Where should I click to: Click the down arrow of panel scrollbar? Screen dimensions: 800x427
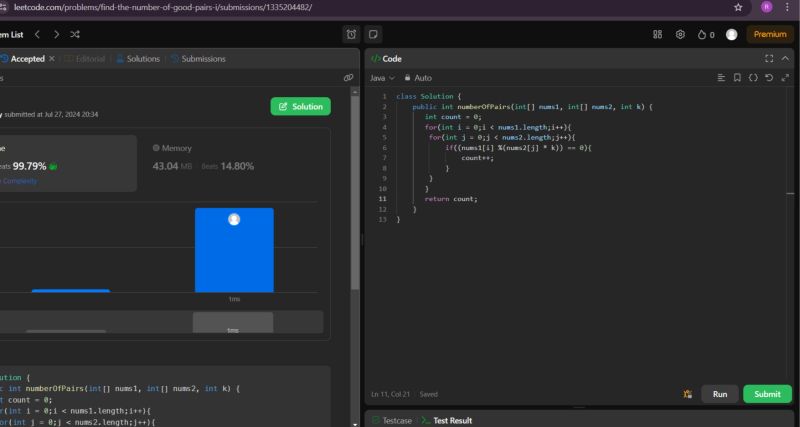(x=355, y=423)
